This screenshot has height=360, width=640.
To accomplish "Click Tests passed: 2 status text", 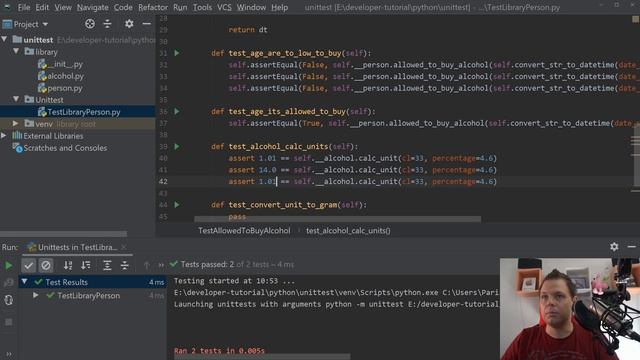I will 207,264.
